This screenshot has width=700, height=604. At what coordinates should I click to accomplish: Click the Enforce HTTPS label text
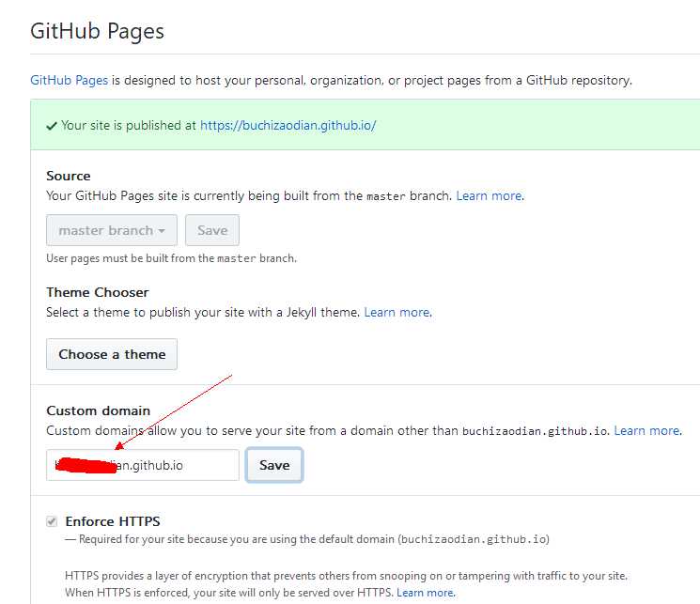click(x=113, y=521)
